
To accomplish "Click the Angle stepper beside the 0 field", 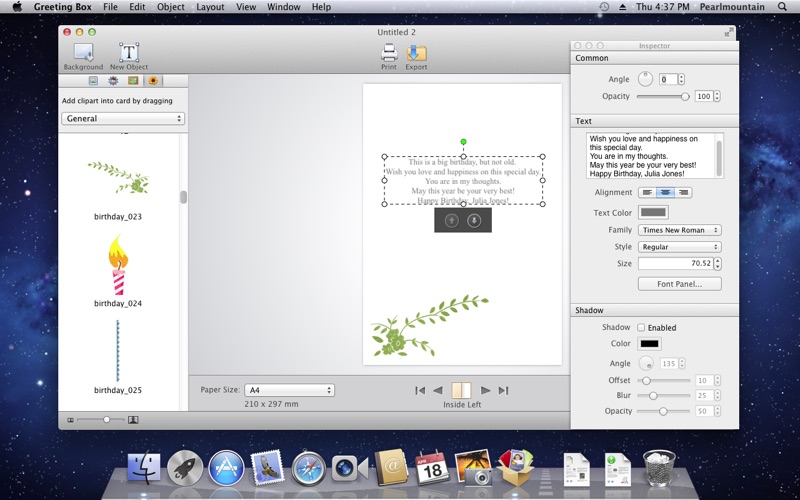I will 681,79.
